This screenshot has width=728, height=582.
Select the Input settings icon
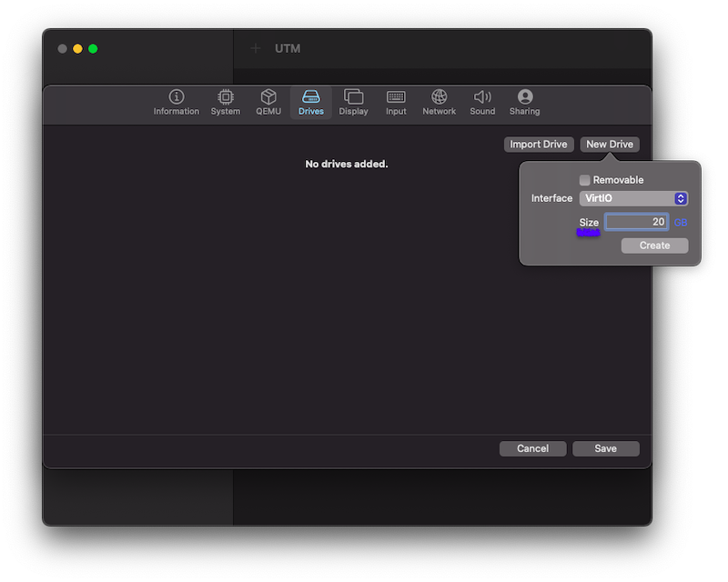click(395, 102)
